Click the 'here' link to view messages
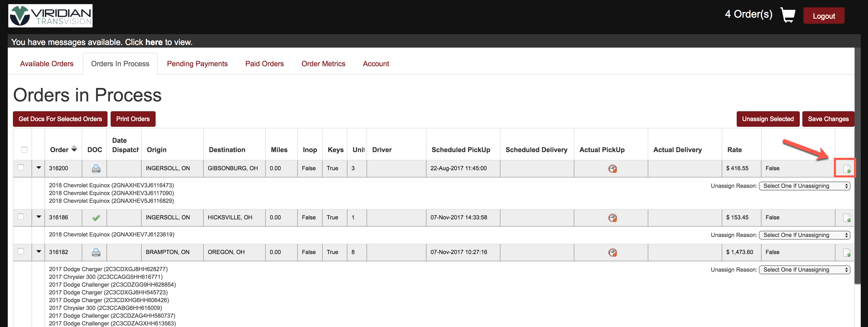This screenshot has width=868, height=327. [x=154, y=42]
